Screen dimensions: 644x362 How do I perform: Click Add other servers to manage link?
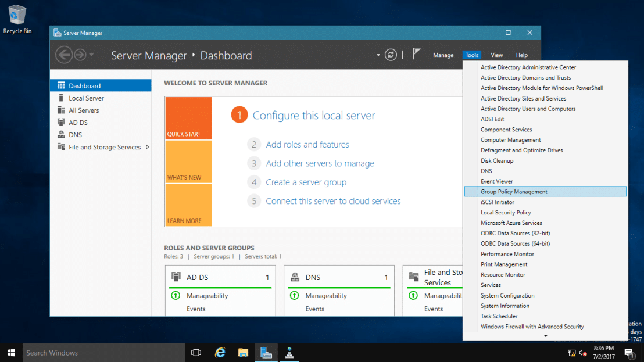[320, 163]
